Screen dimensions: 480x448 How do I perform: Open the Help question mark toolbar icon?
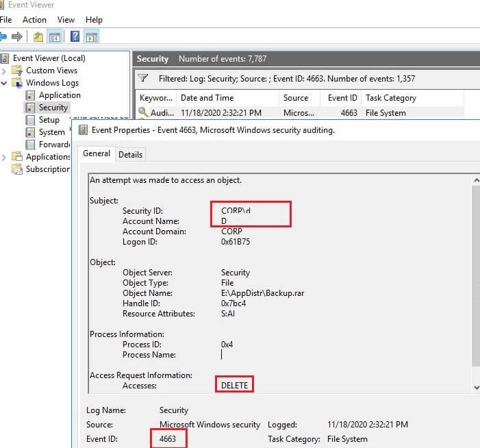click(75, 36)
